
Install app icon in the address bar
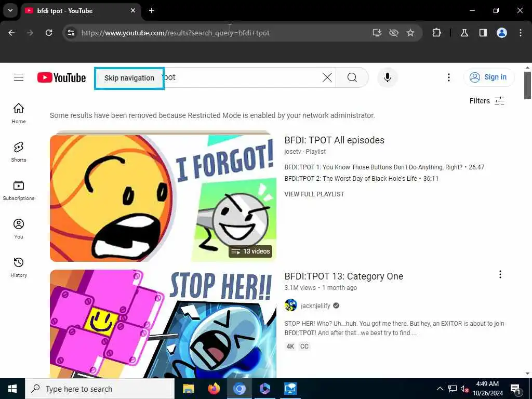pos(377,33)
